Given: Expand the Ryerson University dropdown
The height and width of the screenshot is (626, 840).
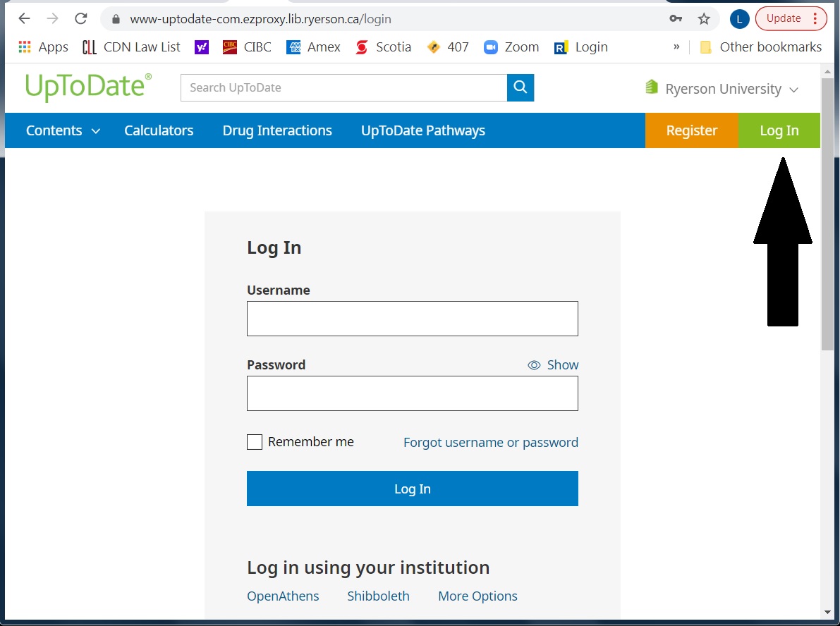Looking at the screenshot, I should click(x=722, y=88).
